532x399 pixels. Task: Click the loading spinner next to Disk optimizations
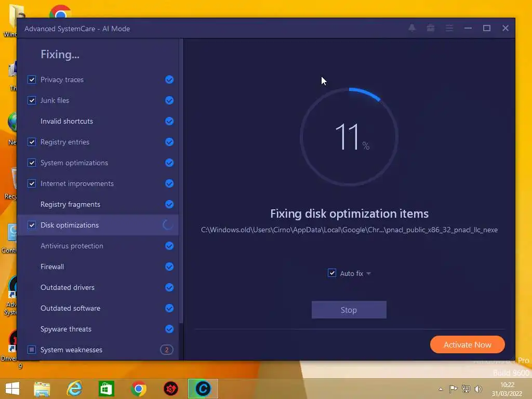click(168, 225)
